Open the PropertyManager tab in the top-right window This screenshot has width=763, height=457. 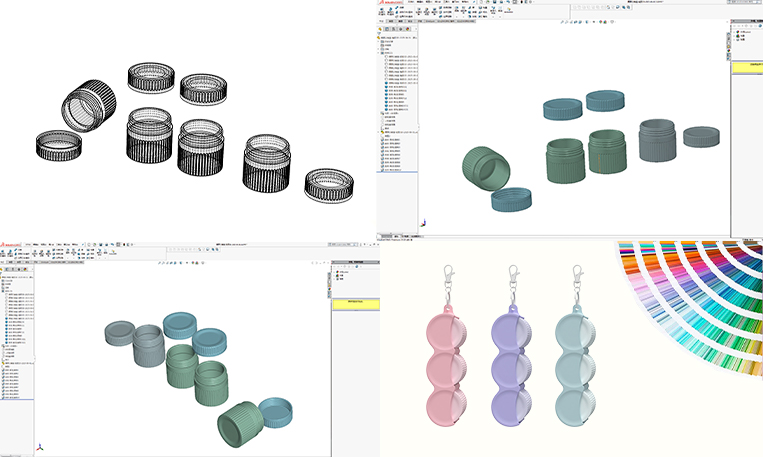[x=387, y=29]
